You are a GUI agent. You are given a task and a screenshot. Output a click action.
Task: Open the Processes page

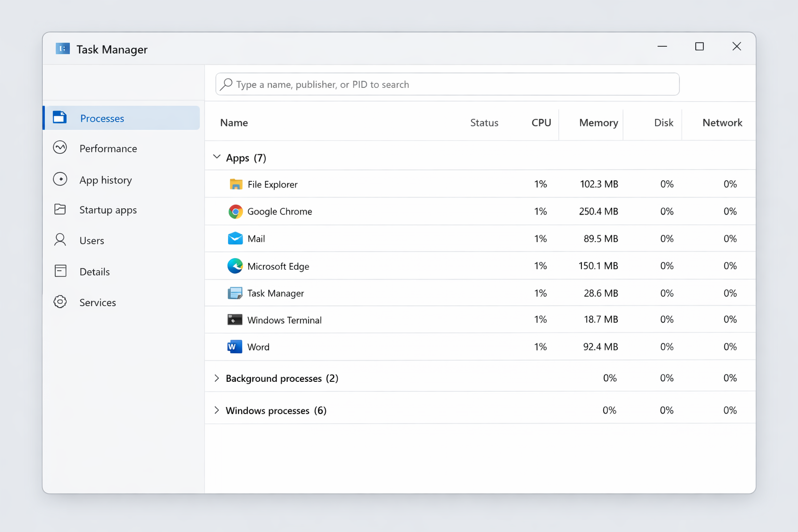point(122,118)
